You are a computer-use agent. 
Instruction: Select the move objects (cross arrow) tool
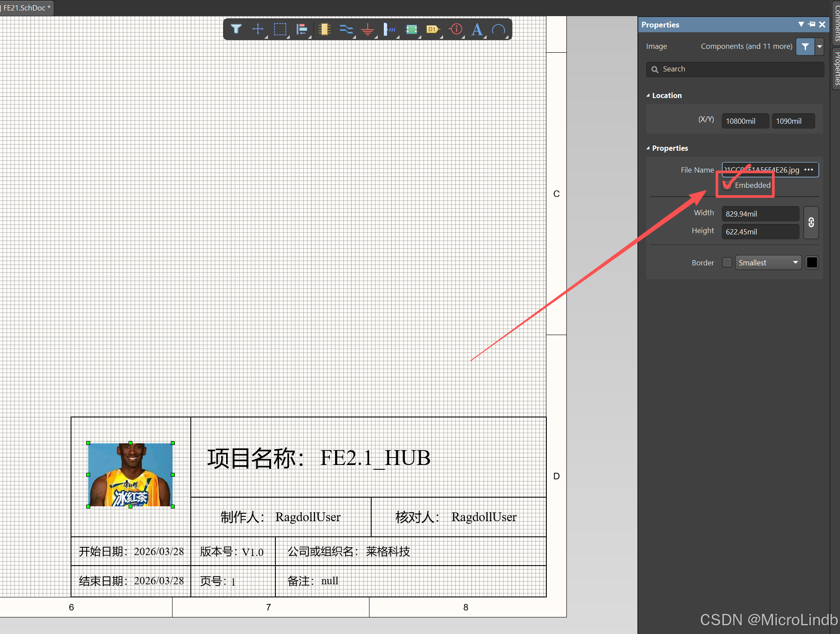click(x=258, y=29)
